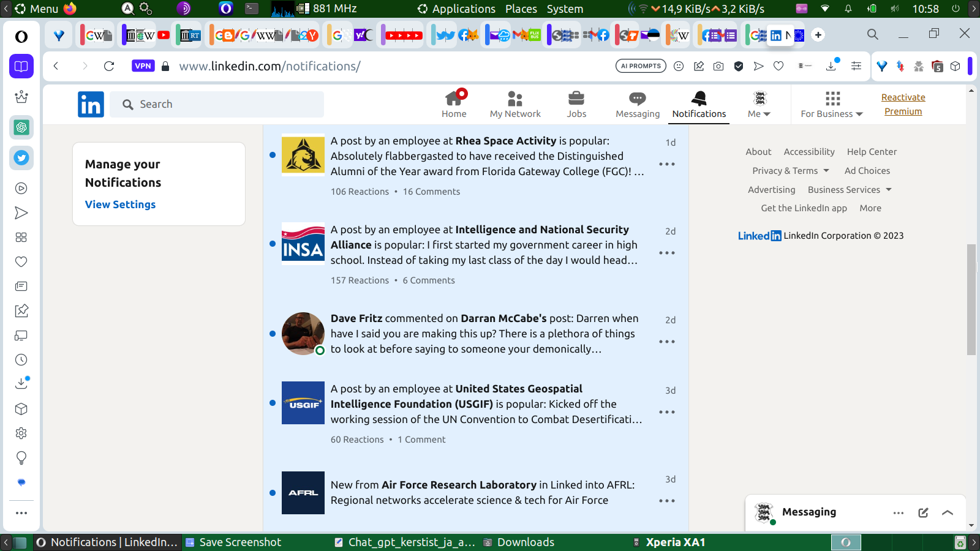
Task: Search open tabs with magnifier icon
Action: (x=873, y=34)
